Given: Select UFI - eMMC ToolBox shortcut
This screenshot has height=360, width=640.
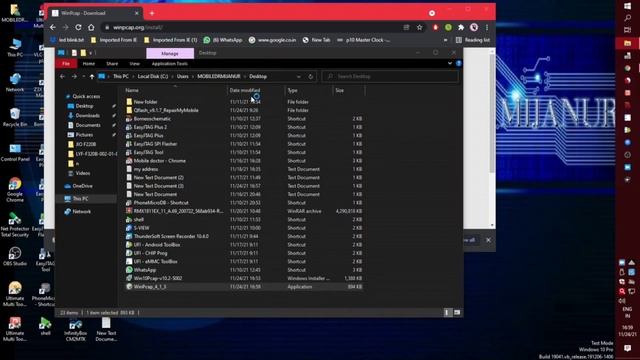Looking at the screenshot, I should point(244,261).
